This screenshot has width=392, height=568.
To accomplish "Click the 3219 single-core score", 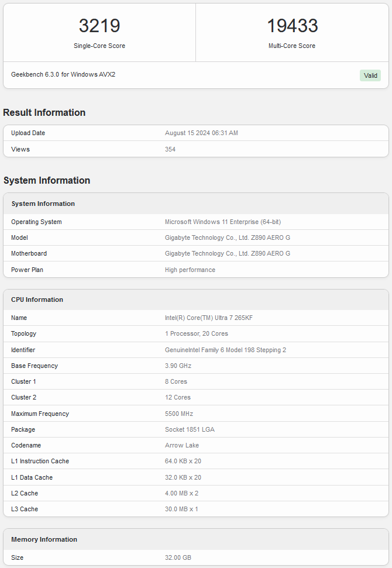I will (99, 26).
